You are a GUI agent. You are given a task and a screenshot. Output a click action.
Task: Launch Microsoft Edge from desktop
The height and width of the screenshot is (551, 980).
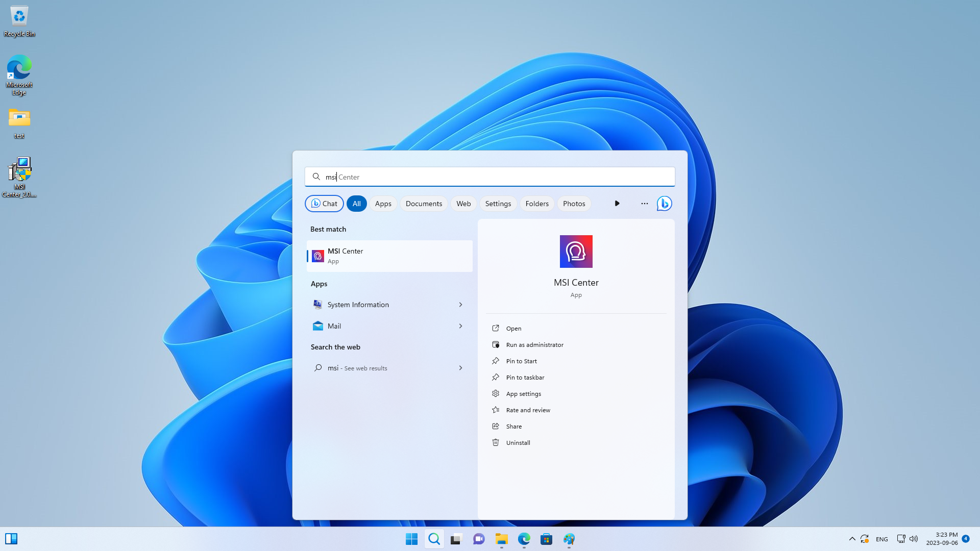point(18,76)
